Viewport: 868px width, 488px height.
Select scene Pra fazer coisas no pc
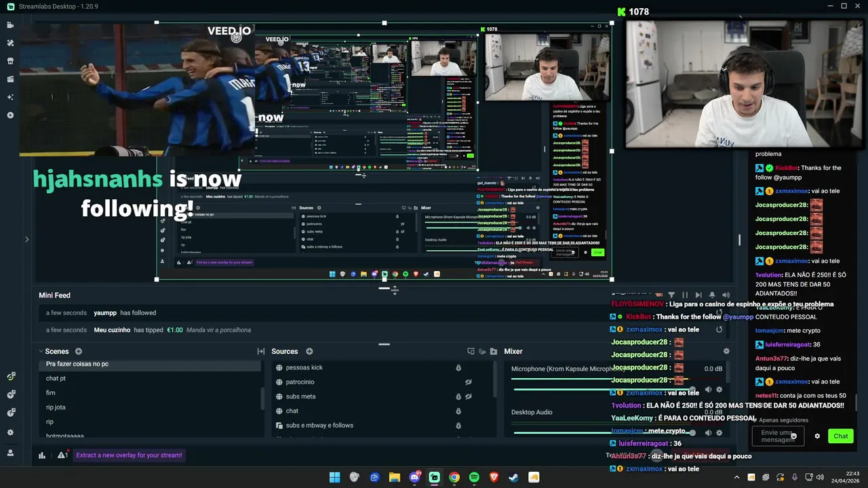click(x=150, y=364)
